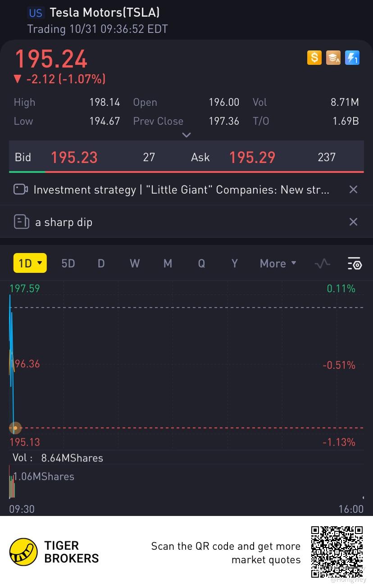Switch to the Y yearly chart tab
Viewport: 373px width, 588px height.
[234, 263]
